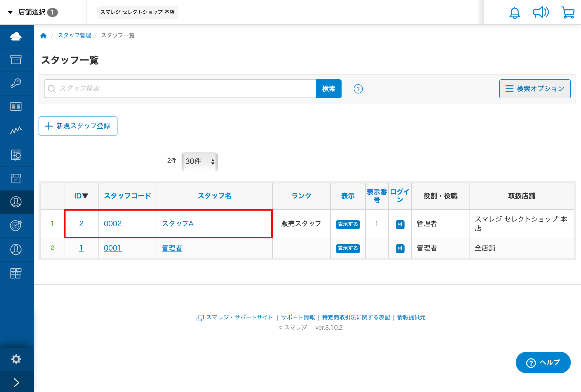
Task: Go to the home icon in the breadcrumb
Action: [x=43, y=35]
